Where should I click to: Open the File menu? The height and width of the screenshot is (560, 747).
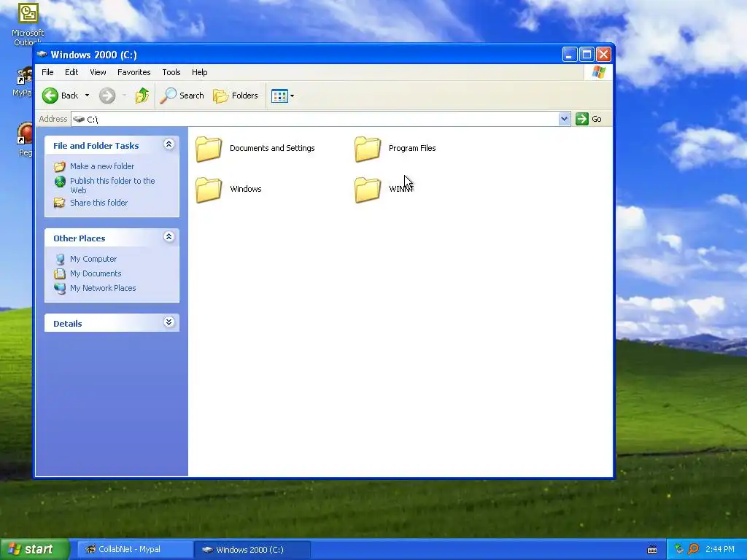[x=47, y=72]
